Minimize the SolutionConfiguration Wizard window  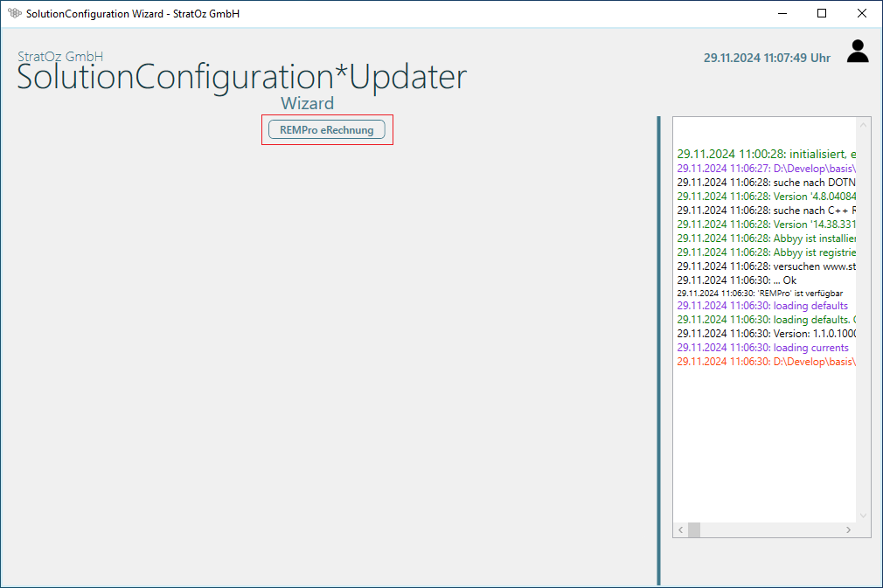[x=782, y=13]
